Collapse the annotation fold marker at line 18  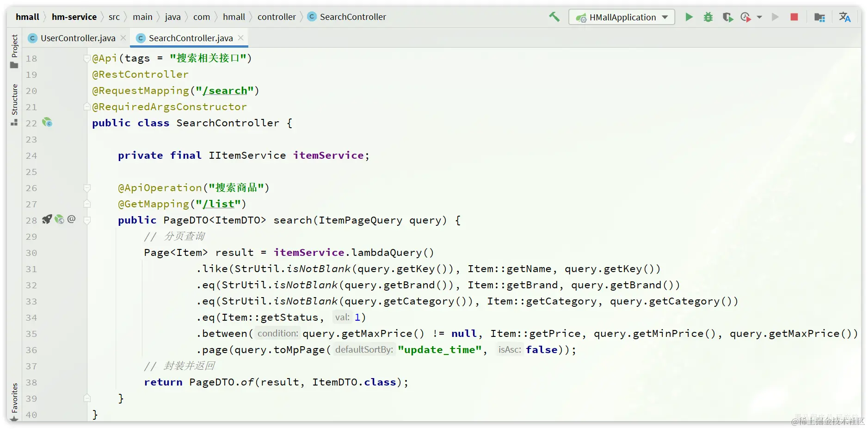pyautogui.click(x=86, y=58)
